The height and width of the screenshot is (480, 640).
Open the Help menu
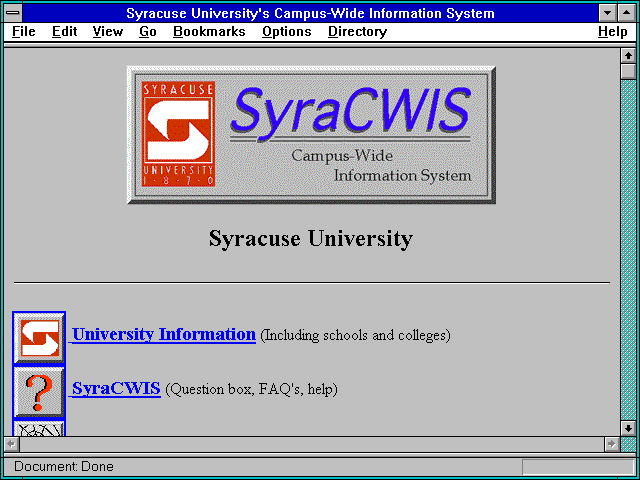point(613,32)
